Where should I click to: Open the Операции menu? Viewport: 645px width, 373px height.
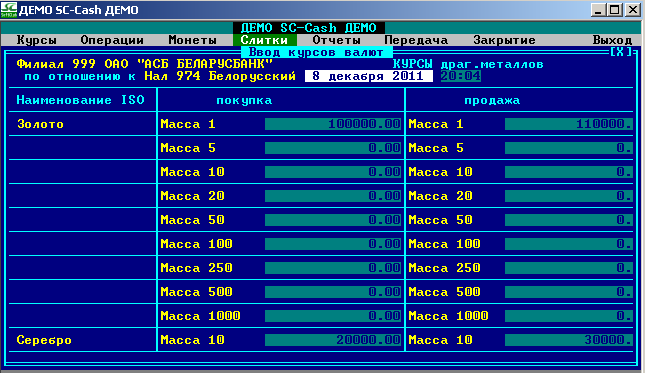112,40
